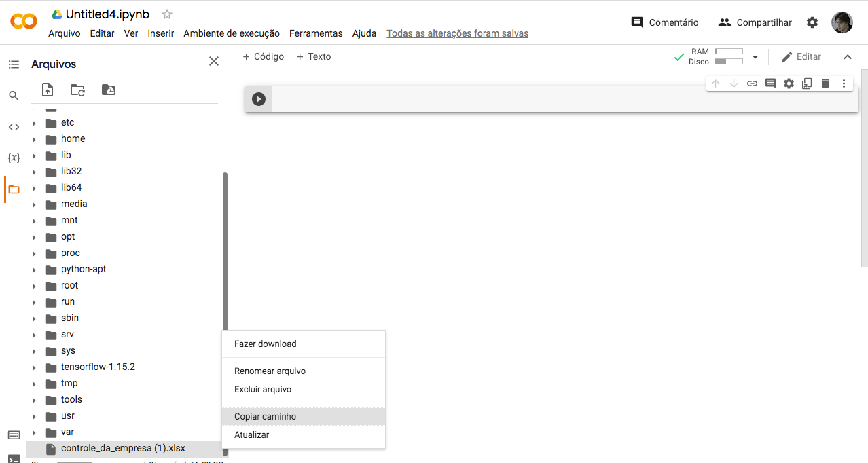Expand the tensorflow-1.15.2 folder

point(35,367)
